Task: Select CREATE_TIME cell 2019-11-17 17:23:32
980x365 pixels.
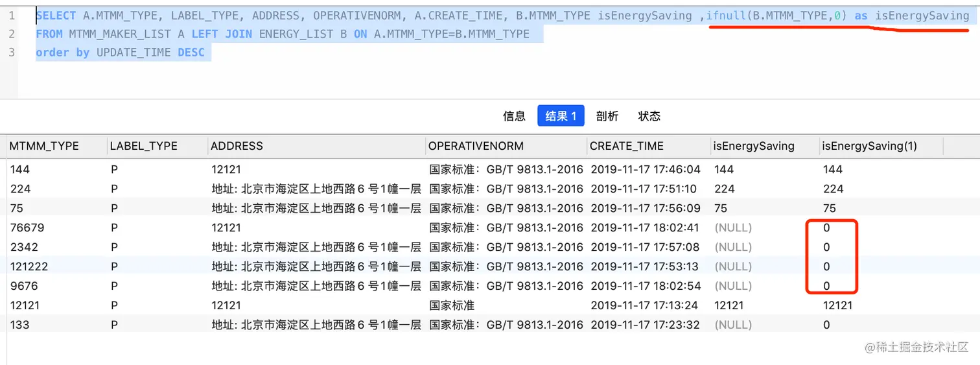Action: pyautogui.click(x=645, y=325)
